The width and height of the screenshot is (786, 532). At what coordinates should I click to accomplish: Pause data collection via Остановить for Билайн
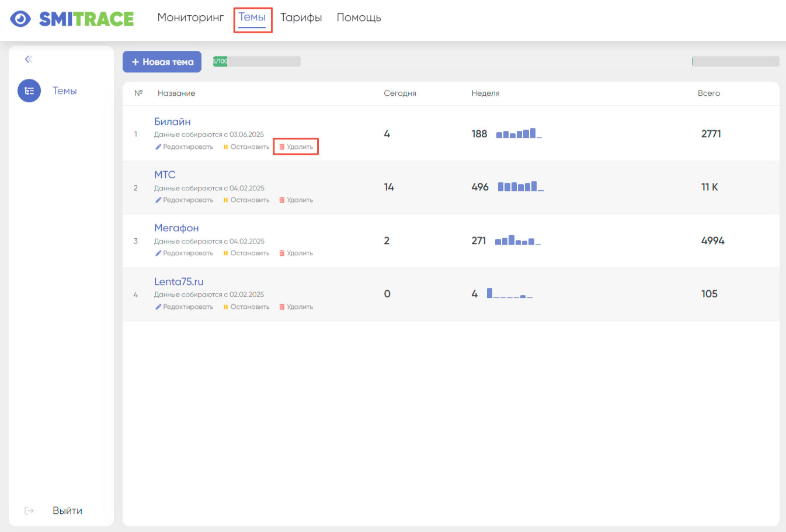point(249,147)
